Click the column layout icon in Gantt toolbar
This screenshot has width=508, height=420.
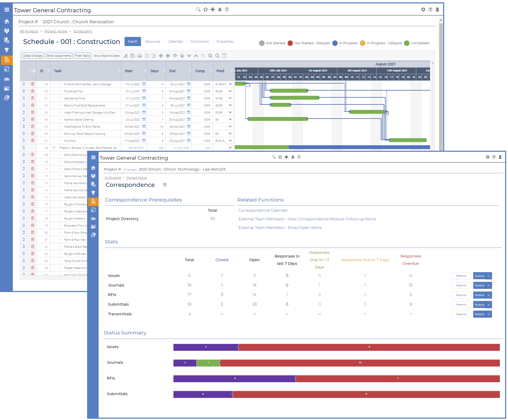(224, 56)
